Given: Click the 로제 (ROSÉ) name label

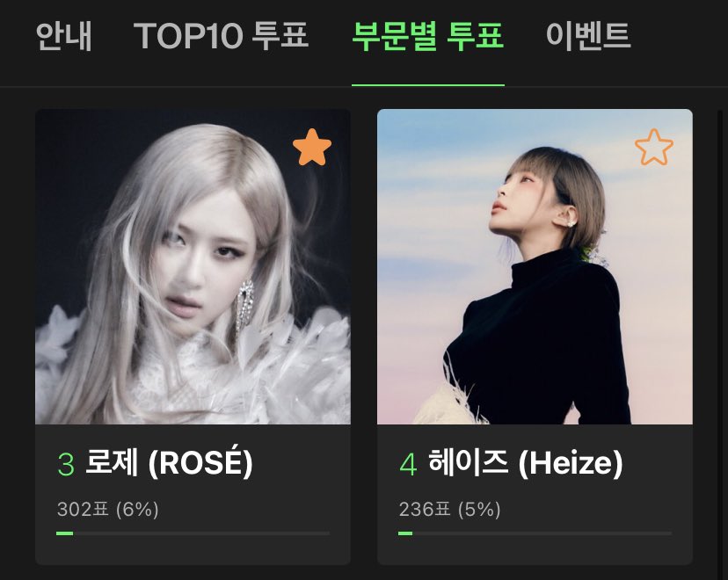Looking at the screenshot, I should [x=169, y=462].
